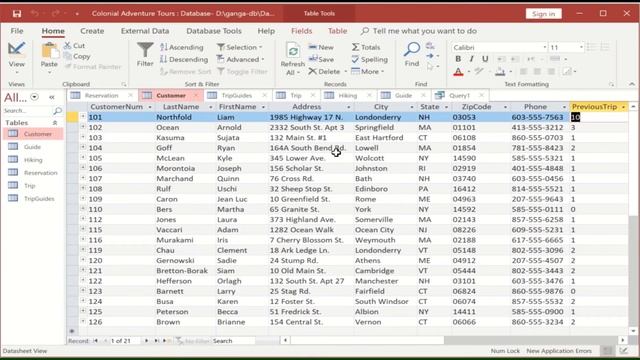
Task: Go to next record navigation arrow
Action: coord(147,340)
